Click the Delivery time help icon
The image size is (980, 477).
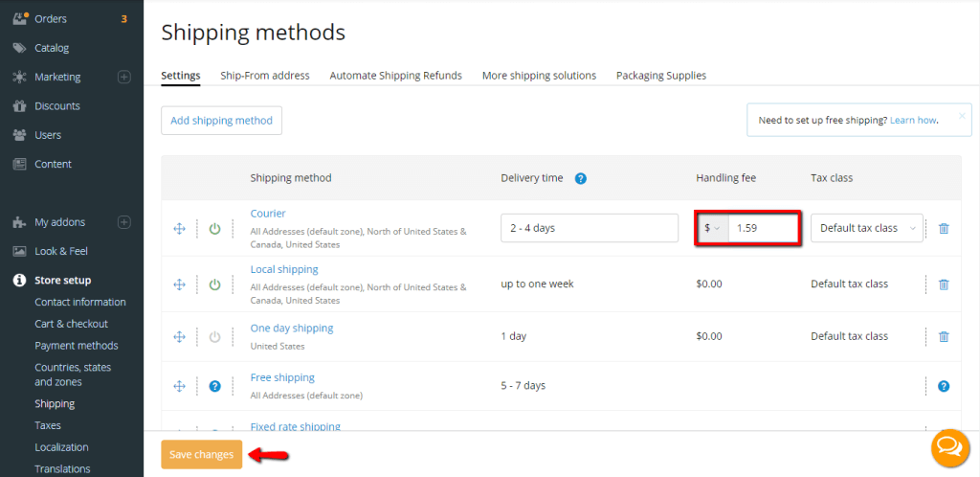point(581,179)
